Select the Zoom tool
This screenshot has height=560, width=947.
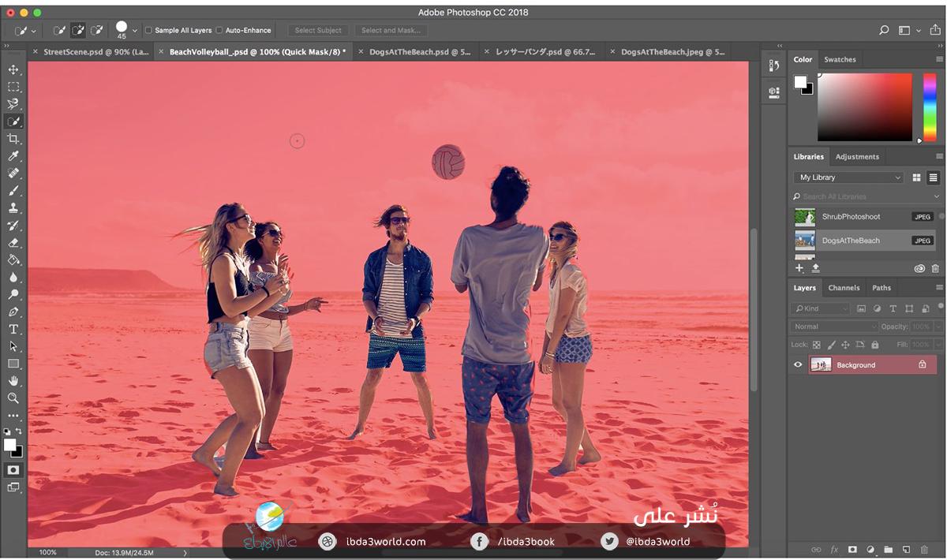point(13,398)
